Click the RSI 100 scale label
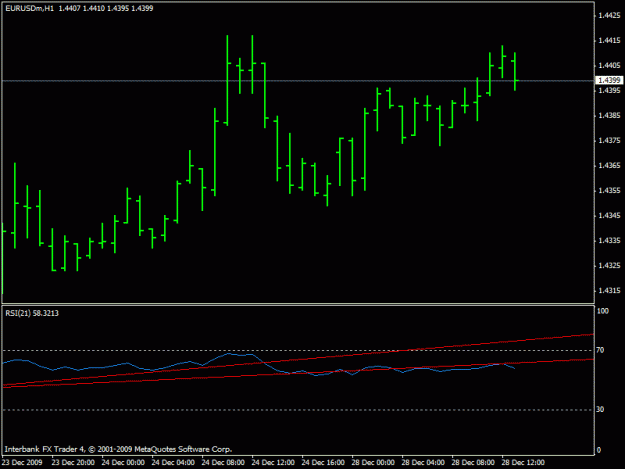Image resolution: width=625 pixels, height=469 pixels. click(603, 311)
